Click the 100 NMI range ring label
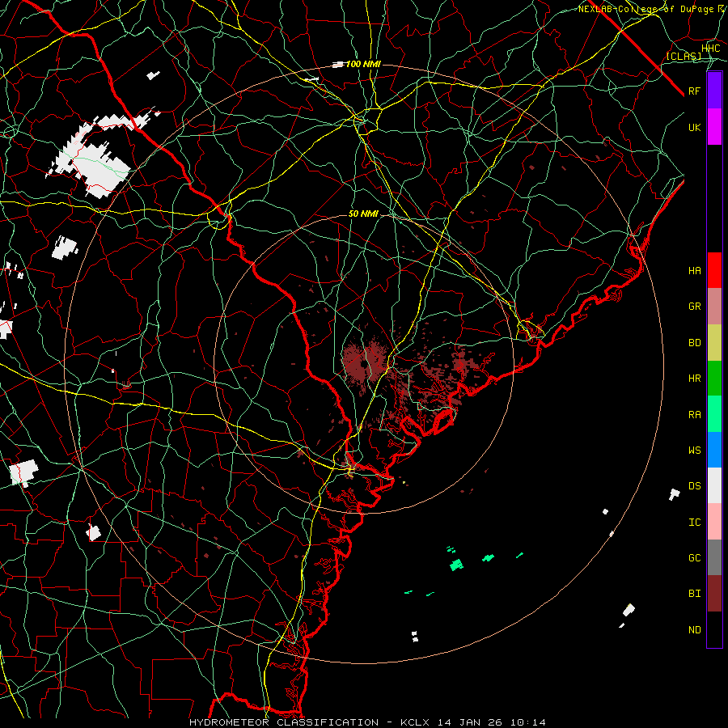728x728 pixels. [363, 64]
